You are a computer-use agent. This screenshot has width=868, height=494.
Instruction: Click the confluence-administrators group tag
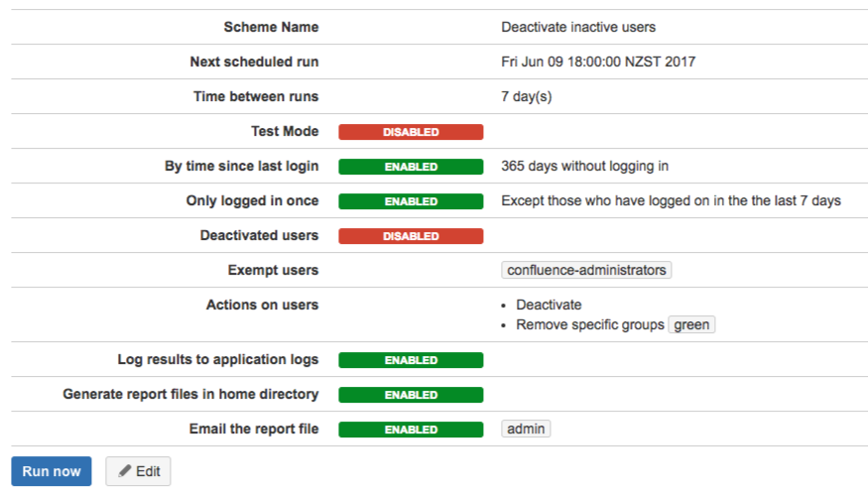click(x=586, y=270)
